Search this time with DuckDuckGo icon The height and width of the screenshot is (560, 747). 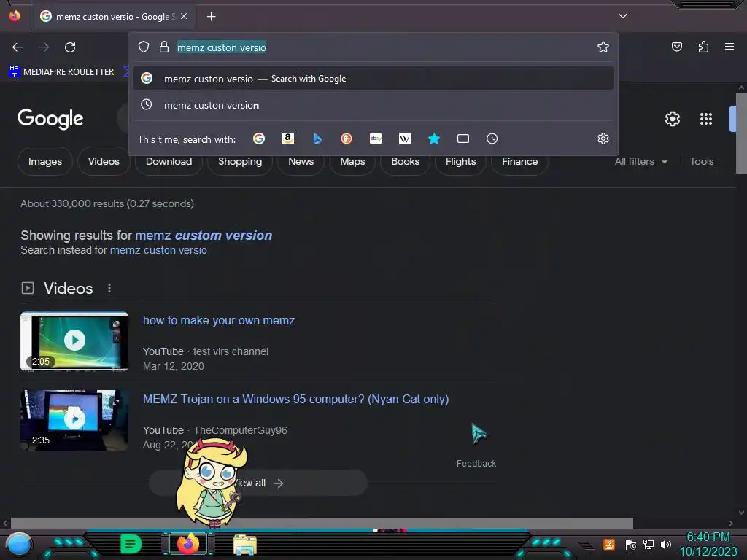[x=347, y=139]
